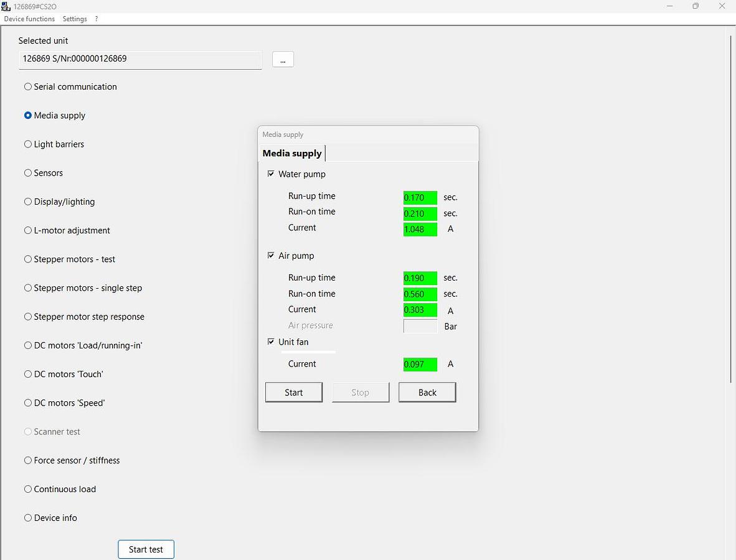Click the application icon in title bar

(6, 6)
